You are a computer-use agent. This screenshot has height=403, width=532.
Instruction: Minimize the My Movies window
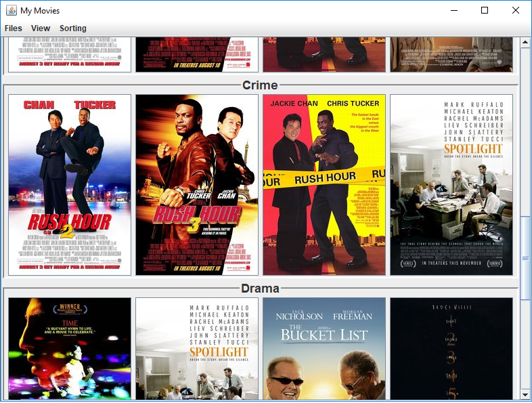[454, 11]
